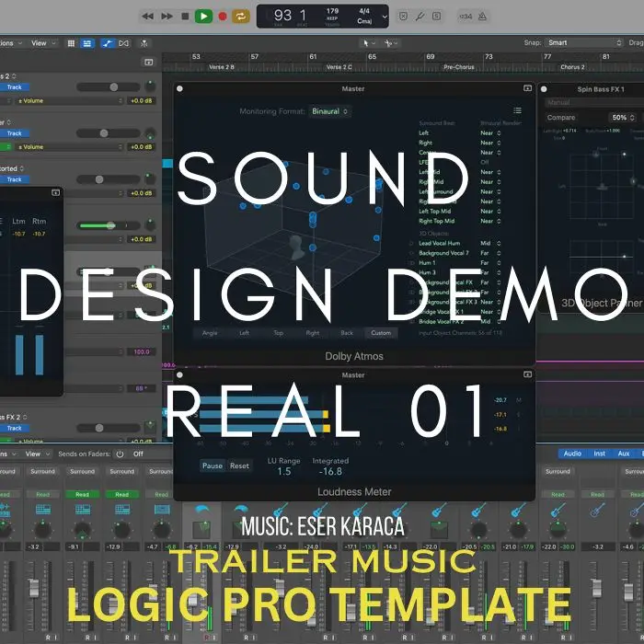The width and height of the screenshot is (644, 644).
Task: Click the keyboard instrument icon above -3.2 strip
Action: [x=42, y=510]
